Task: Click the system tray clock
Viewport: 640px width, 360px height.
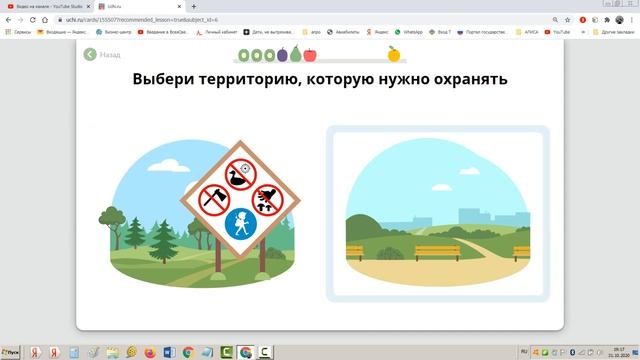Action: (x=619, y=352)
